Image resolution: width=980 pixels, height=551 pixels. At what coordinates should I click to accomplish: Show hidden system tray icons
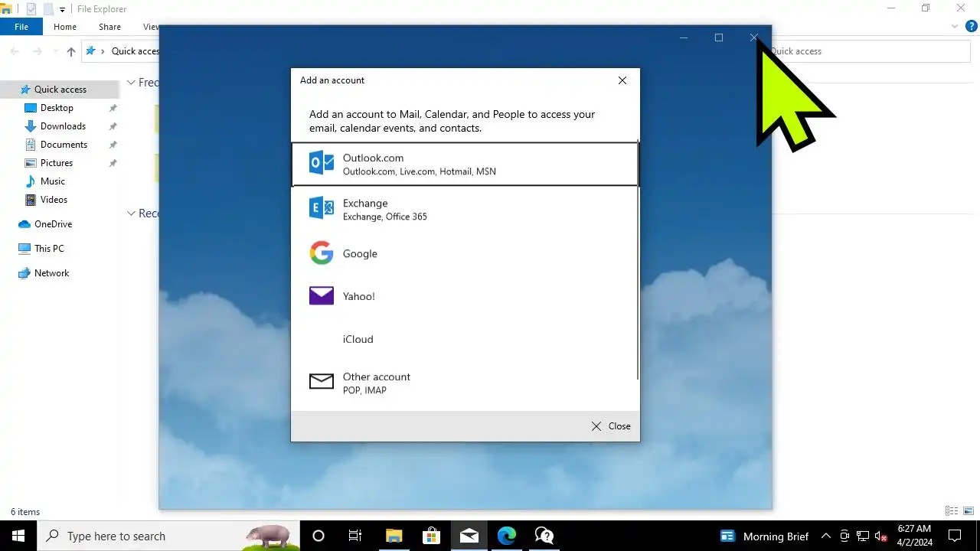[825, 536]
